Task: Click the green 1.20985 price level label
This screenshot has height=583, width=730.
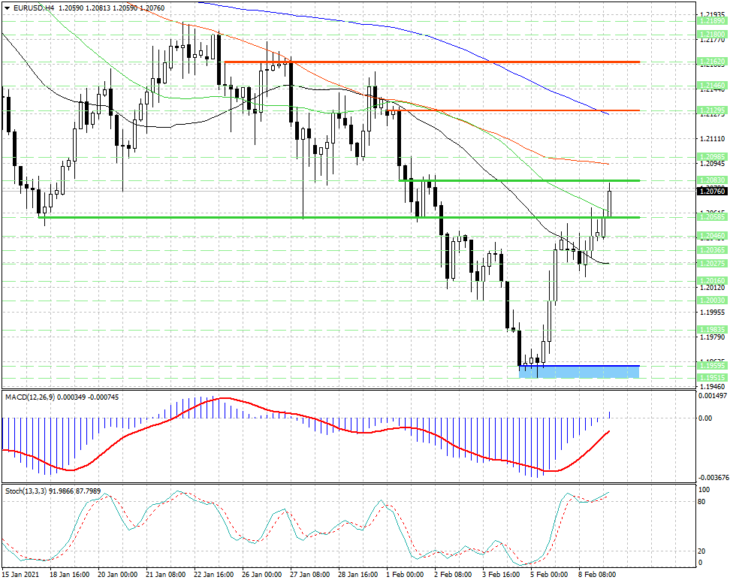Action: point(712,157)
